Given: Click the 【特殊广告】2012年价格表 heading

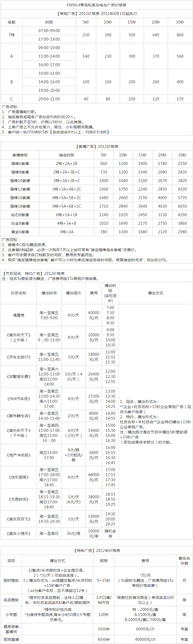Looking at the screenshot, I should 96,551.
